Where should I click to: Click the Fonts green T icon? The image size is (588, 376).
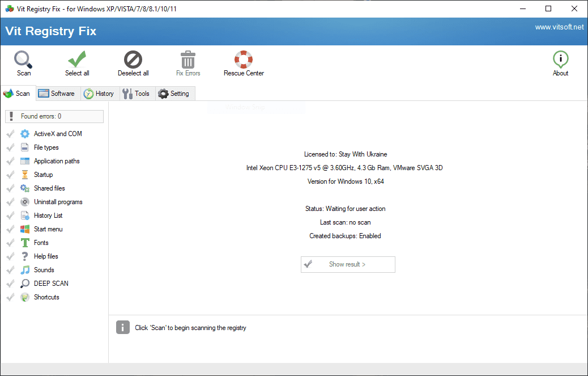pyautogui.click(x=25, y=243)
